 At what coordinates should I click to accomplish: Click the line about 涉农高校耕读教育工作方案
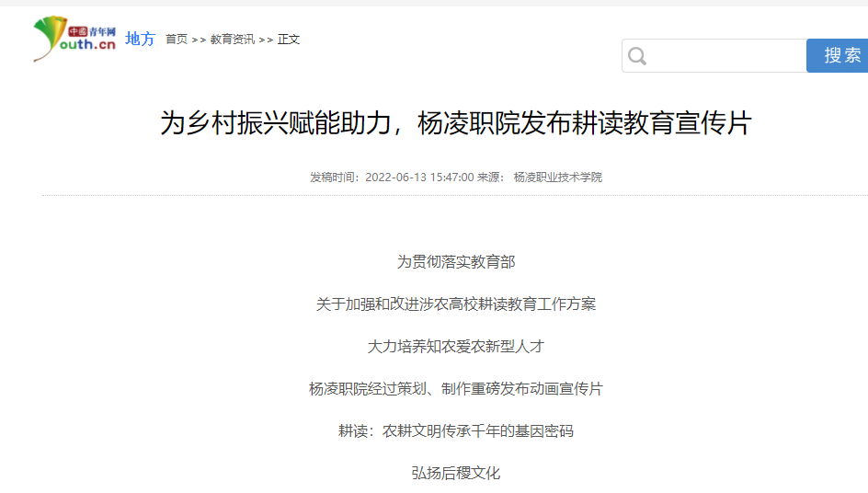456,304
